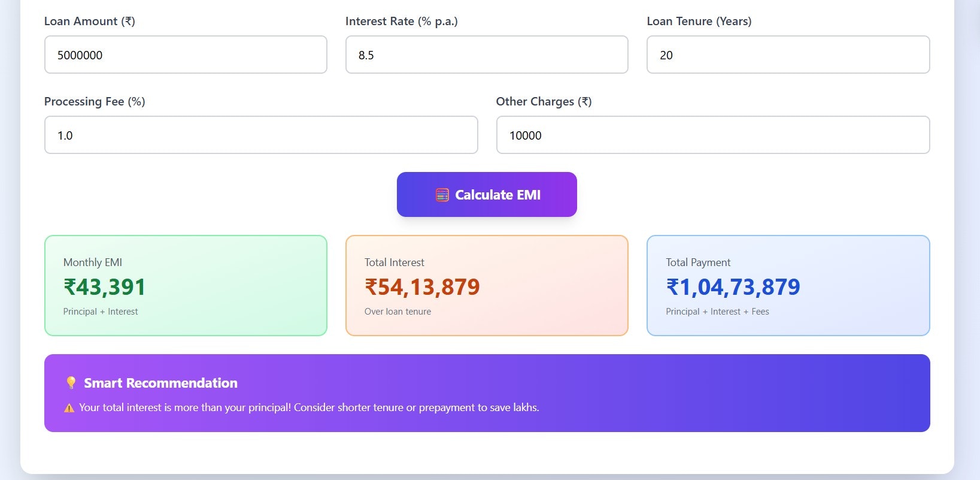Click the Total Payment result card

[788, 285]
